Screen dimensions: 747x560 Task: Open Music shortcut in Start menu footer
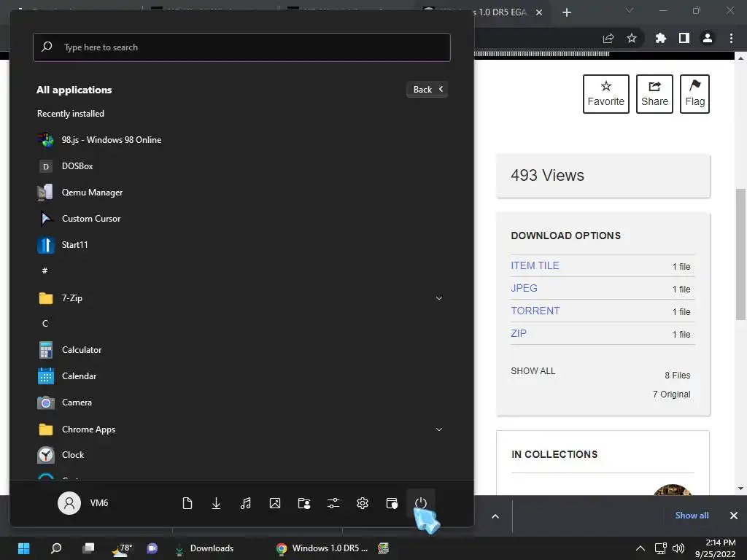246,503
